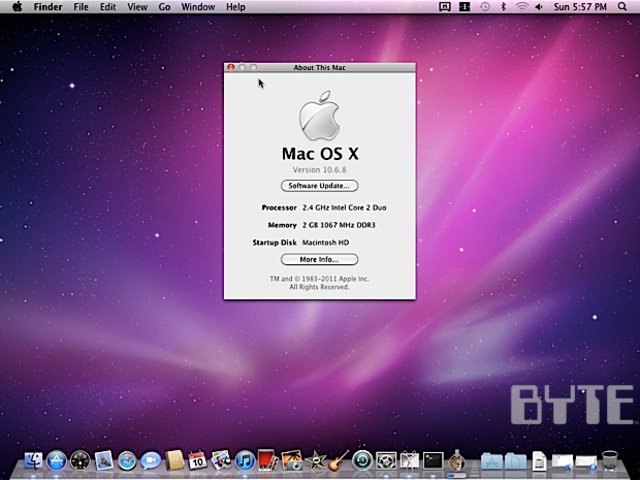640x480 pixels.
Task: Click the Apple logo in About window
Action: click(319, 116)
